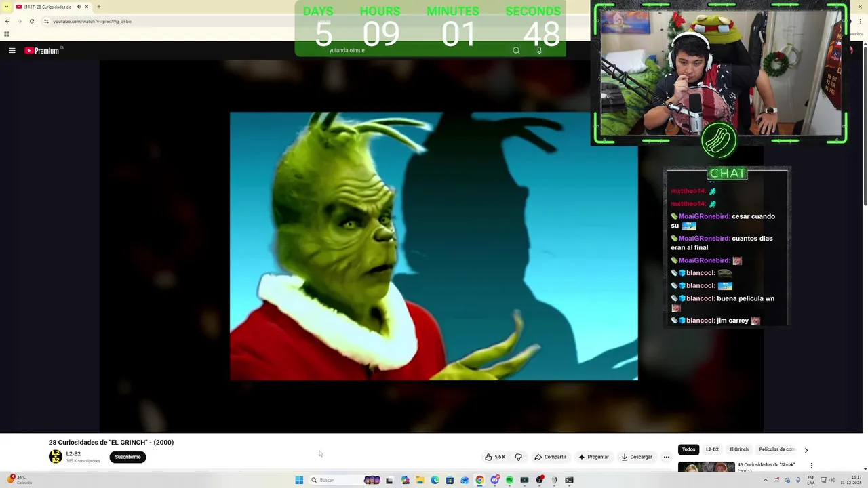
Task: Open taskbar volume control
Action: pyautogui.click(x=832, y=480)
